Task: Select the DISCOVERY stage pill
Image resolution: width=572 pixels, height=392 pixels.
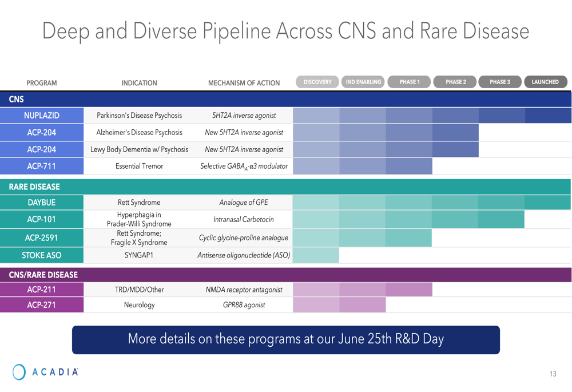Action: 317,82
